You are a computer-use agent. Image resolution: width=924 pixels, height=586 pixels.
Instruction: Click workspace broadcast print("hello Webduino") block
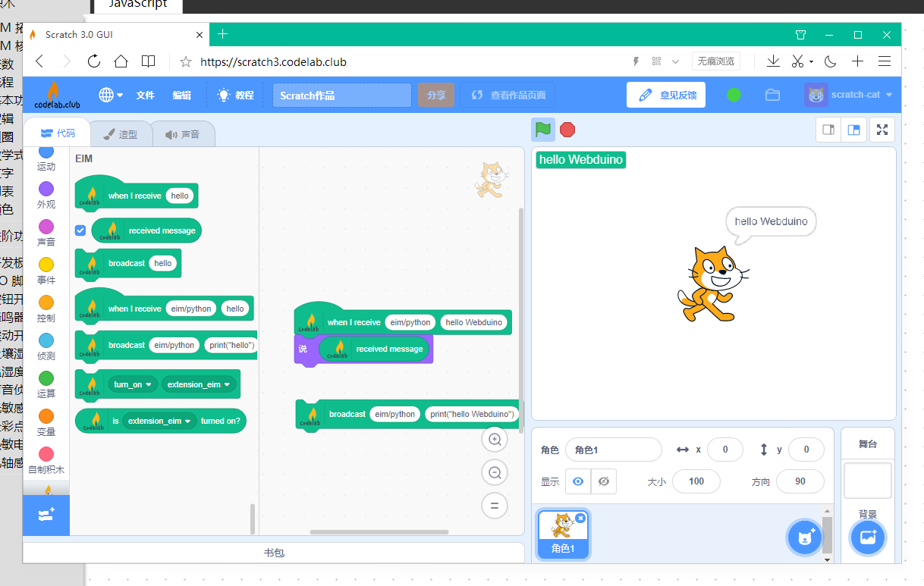click(x=407, y=415)
